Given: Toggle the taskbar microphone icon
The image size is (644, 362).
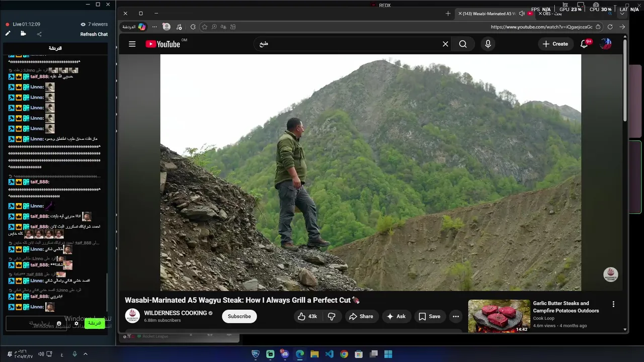Looking at the screenshot, I should (x=75, y=354).
